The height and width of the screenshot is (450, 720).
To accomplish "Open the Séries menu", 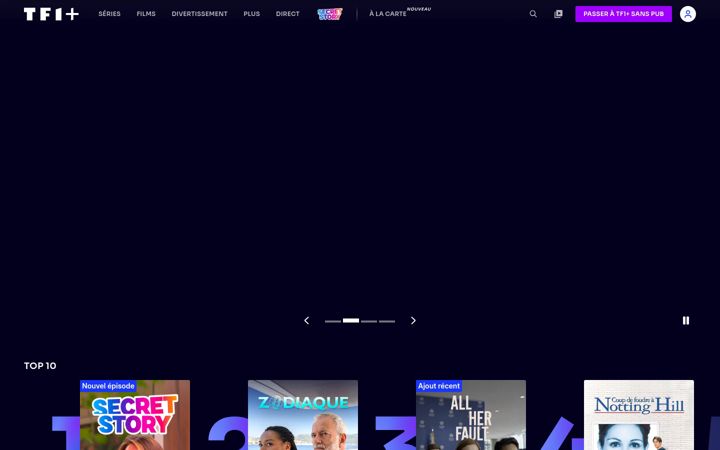I will [x=109, y=14].
